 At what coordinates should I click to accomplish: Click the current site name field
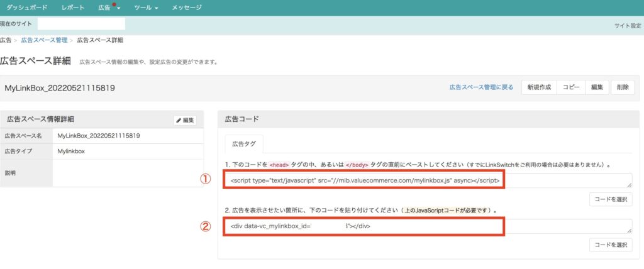[81, 25]
